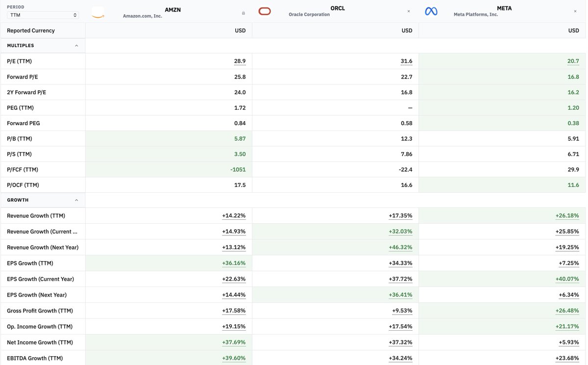Click AMZN EPS growth value +36.16%
Viewport: 588px width, 365px height.
234,263
